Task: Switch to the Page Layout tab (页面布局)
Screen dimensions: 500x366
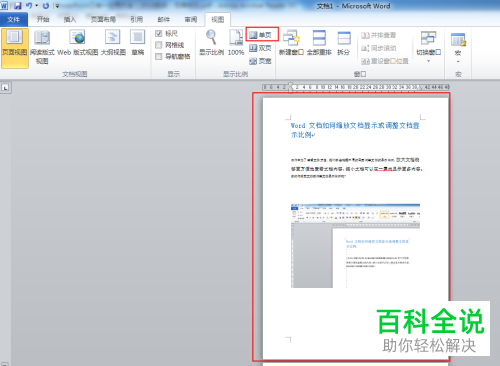Action: [x=103, y=20]
